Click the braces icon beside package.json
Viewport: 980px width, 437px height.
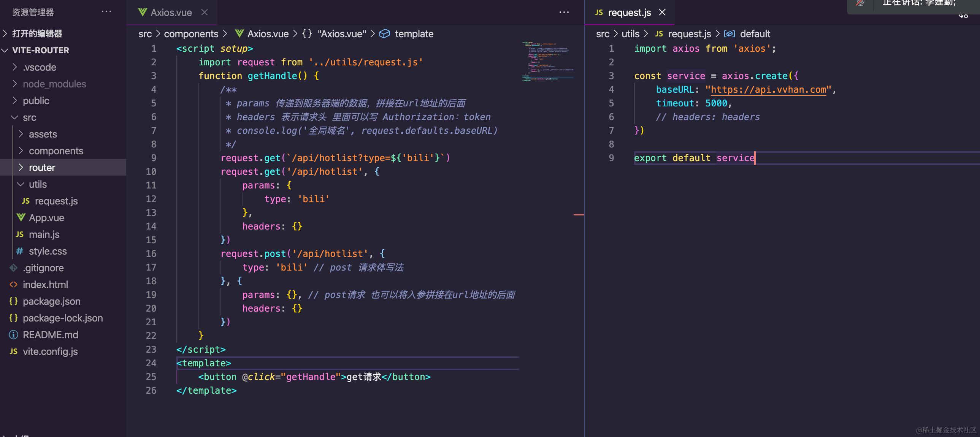(x=14, y=301)
